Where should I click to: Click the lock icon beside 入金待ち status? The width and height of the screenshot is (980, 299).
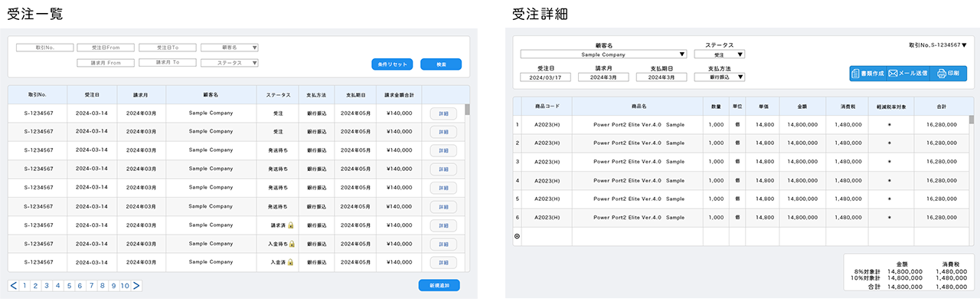[292, 244]
